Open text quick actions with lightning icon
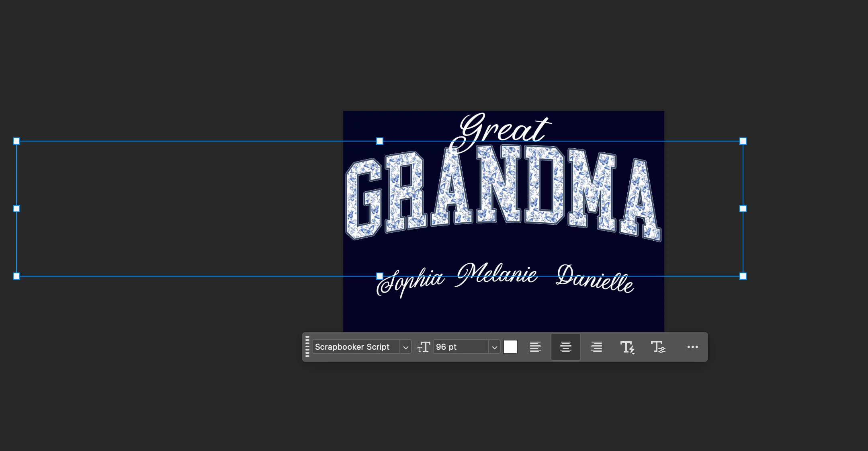The width and height of the screenshot is (868, 451). click(627, 347)
